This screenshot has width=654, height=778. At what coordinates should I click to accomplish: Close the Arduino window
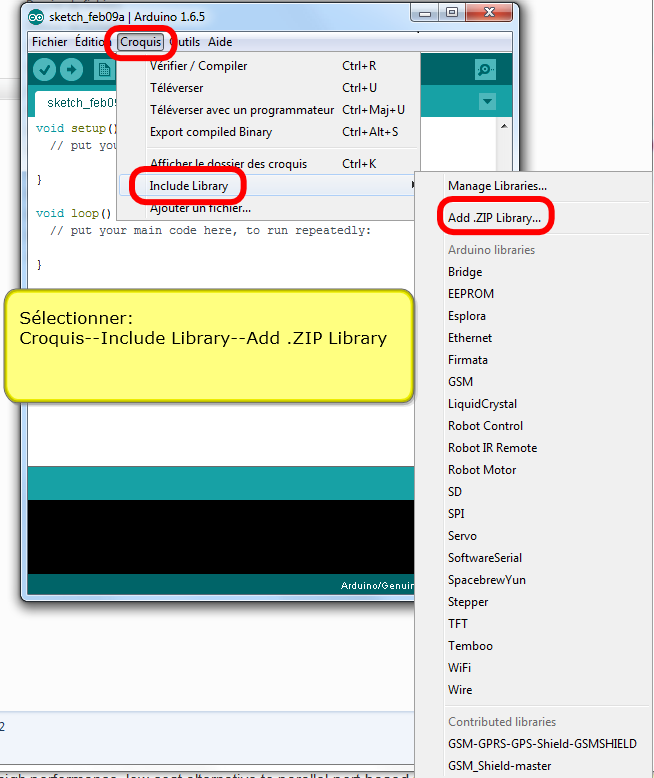489,13
